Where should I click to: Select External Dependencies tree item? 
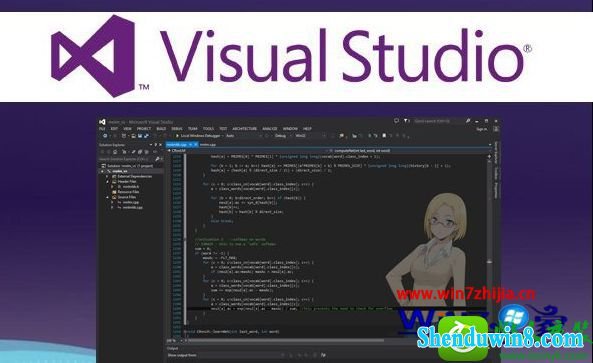pos(132,177)
